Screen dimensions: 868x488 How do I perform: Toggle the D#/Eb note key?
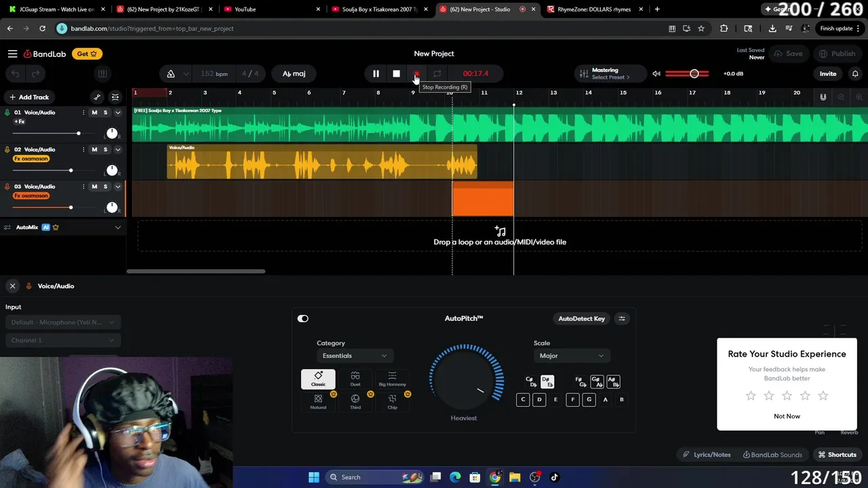(x=547, y=382)
